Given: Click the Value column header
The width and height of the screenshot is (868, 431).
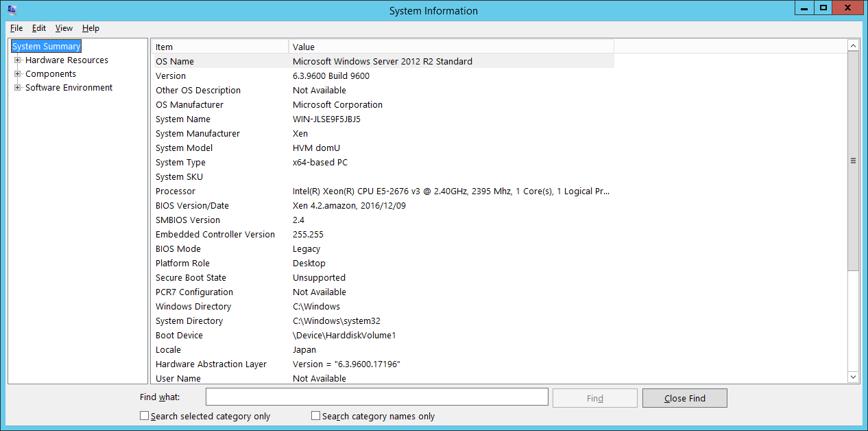Looking at the screenshot, I should tap(450, 47).
